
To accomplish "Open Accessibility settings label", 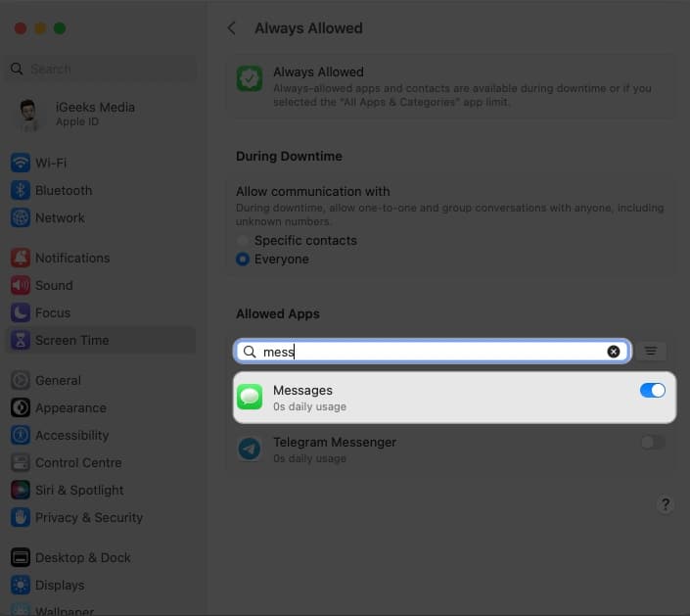I will (x=72, y=435).
